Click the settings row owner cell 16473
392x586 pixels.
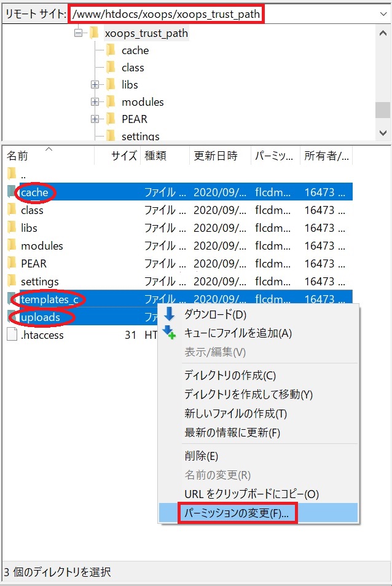point(325,282)
